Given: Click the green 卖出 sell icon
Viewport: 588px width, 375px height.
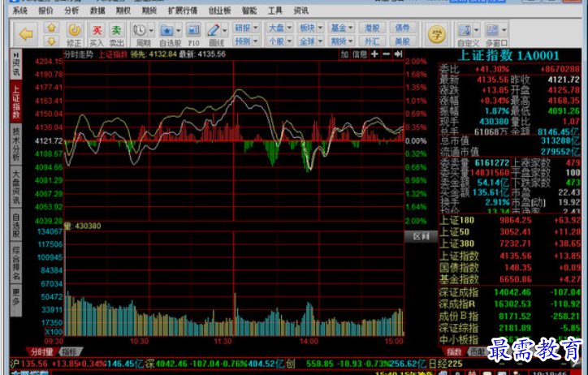Looking at the screenshot, I should pyautogui.click(x=117, y=30).
